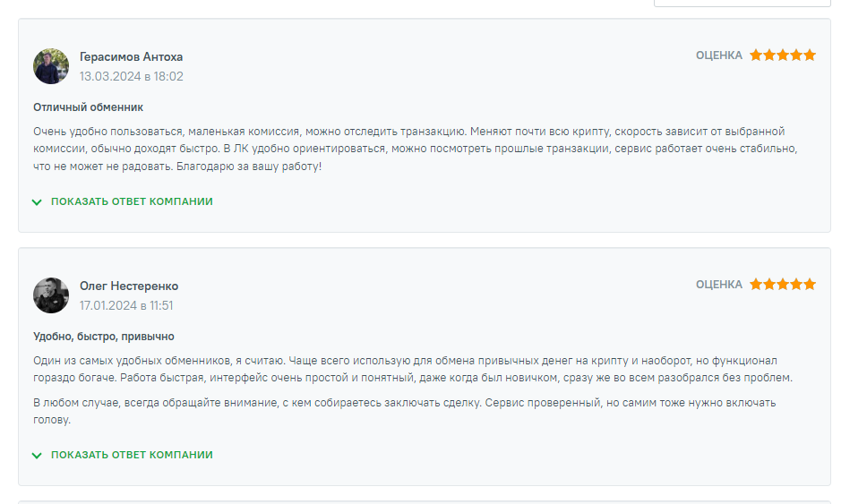Select the review title "Отличный обменник"
The image size is (867, 504).
[x=88, y=107]
